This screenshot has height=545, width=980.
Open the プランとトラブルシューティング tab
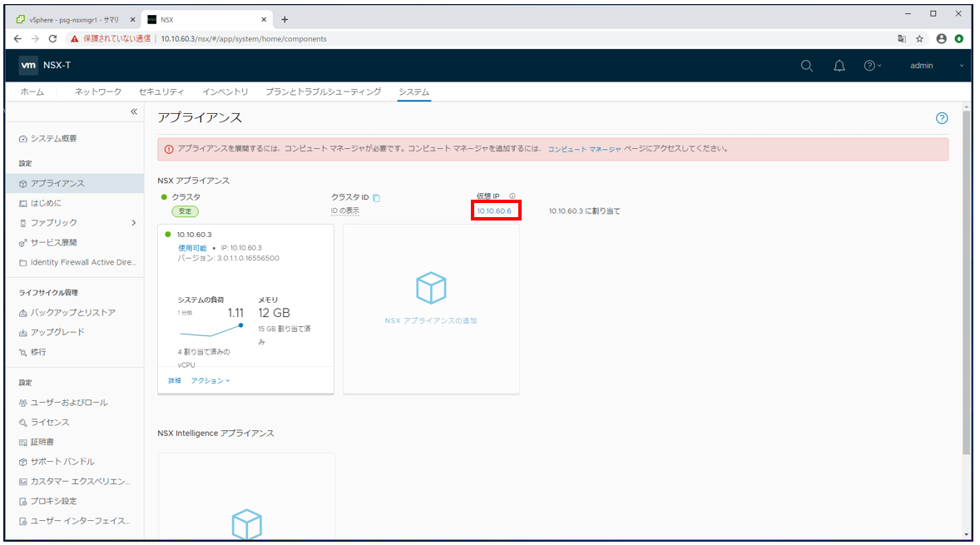[x=323, y=92]
